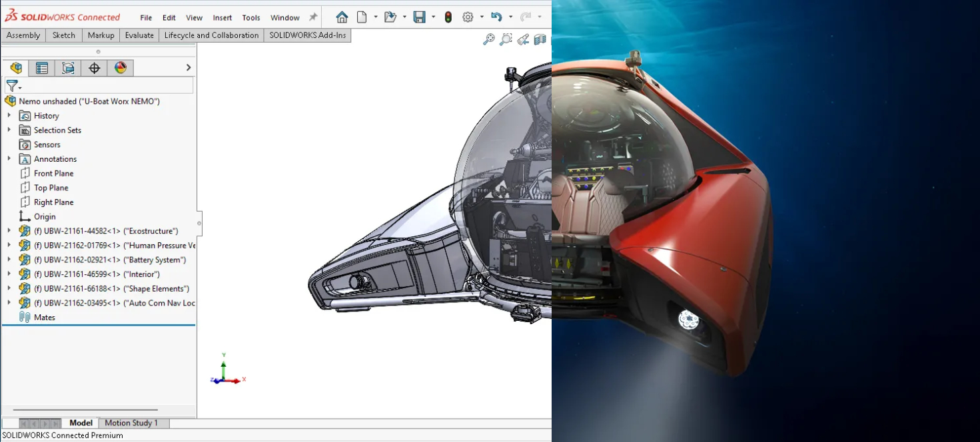Image resolution: width=980 pixels, height=442 pixels.
Task: Click the Origin icon in tree
Action: (x=25, y=216)
